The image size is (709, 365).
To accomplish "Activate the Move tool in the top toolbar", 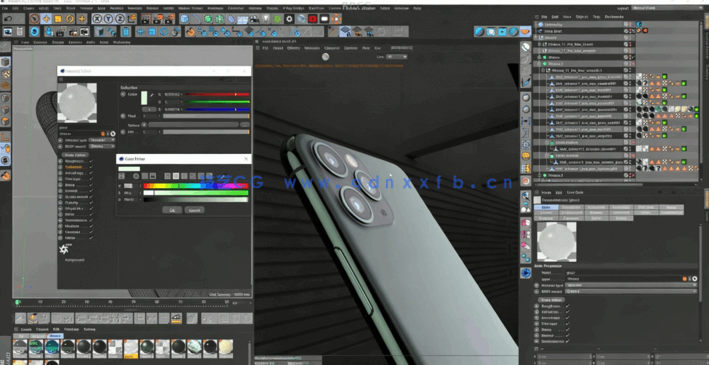I will point(46,19).
